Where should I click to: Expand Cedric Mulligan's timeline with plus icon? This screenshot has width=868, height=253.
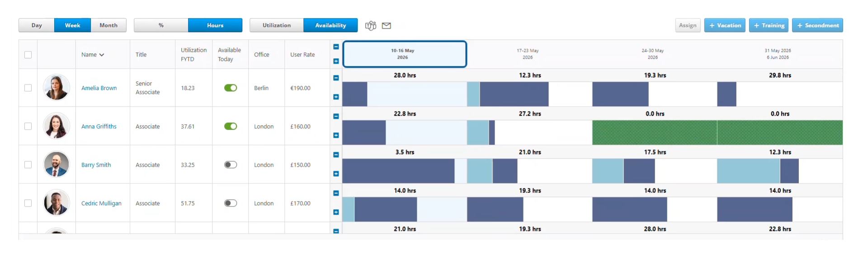pyautogui.click(x=336, y=212)
